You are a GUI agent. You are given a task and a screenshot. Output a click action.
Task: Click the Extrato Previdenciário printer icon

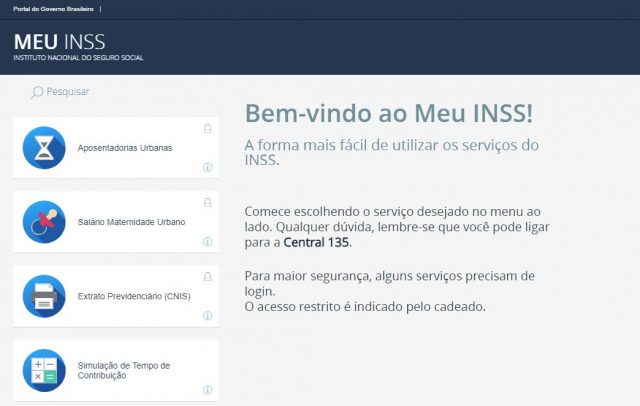[x=44, y=296]
